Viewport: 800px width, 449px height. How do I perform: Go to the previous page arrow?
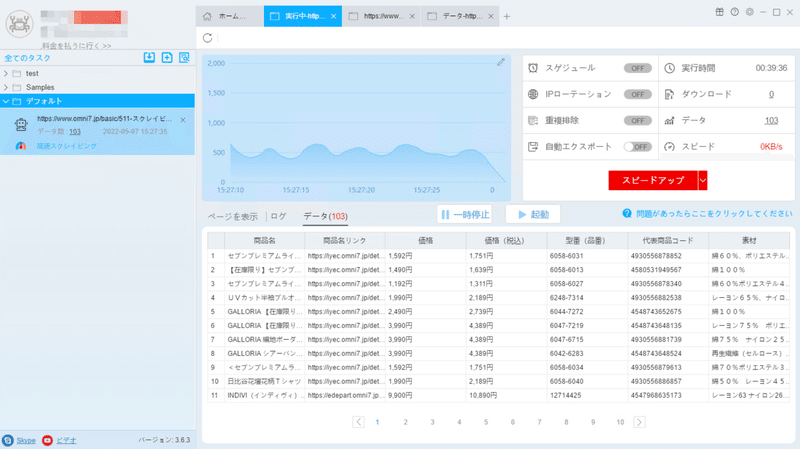coord(358,422)
